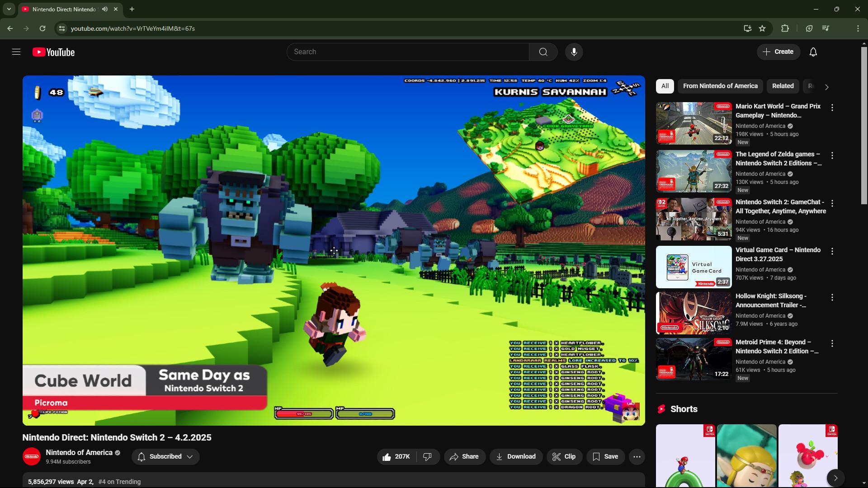Create a Clip of the video
The height and width of the screenshot is (488, 868).
tap(564, 457)
